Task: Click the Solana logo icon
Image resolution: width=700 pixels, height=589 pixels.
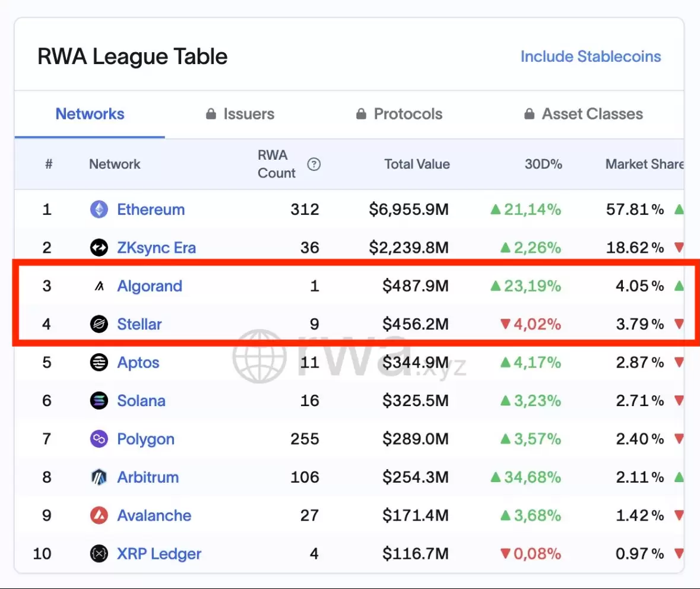Action: click(x=99, y=401)
